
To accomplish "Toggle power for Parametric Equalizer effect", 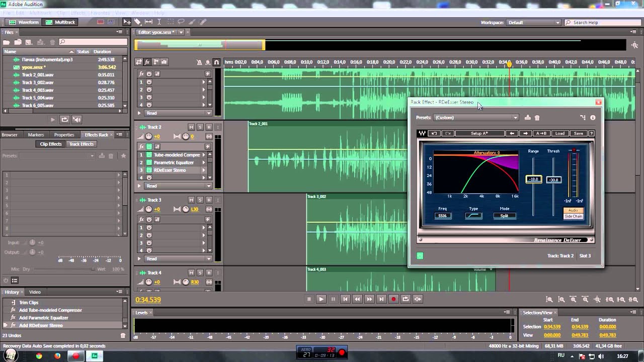I will click(149, 162).
